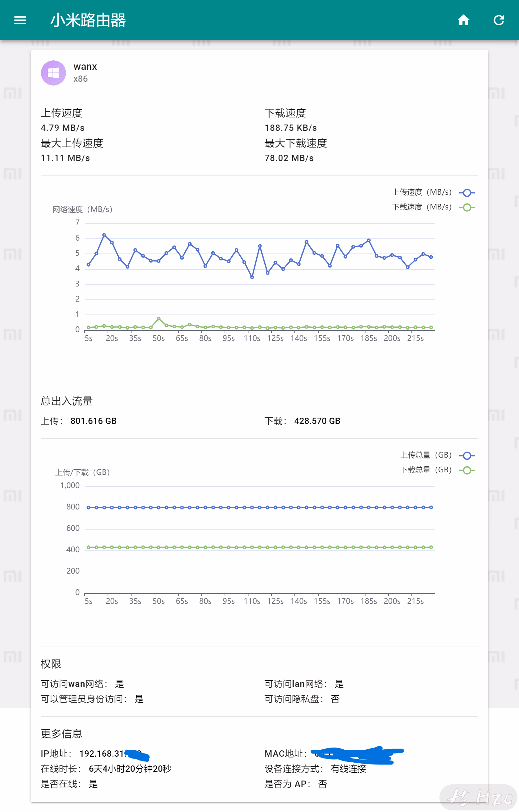Image resolution: width=519 pixels, height=812 pixels.
Task: Click the 总出入流量 heading
Action: coord(67,401)
